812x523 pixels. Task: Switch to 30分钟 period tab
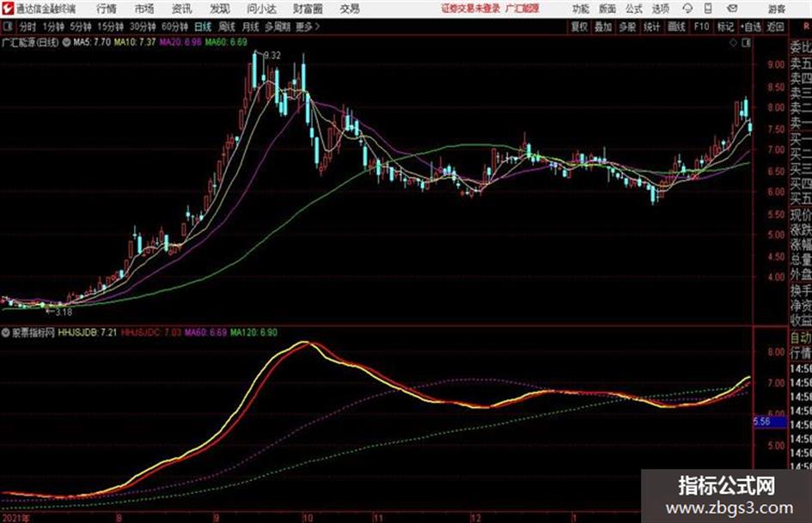143,27
